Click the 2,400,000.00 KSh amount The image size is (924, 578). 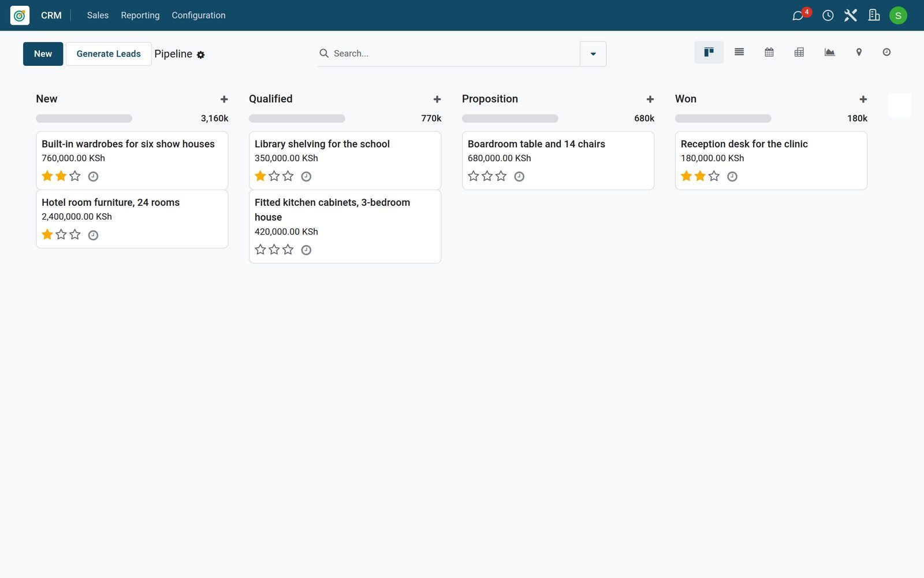tap(77, 217)
